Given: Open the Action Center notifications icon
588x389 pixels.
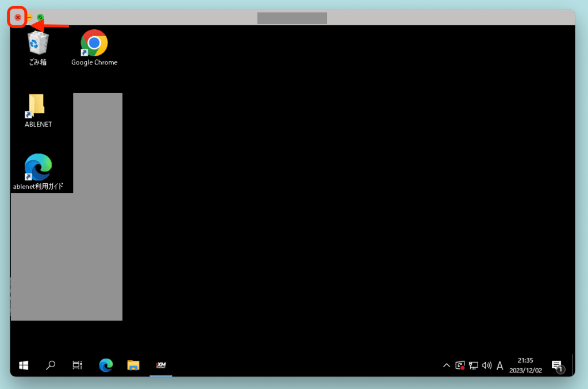Looking at the screenshot, I should coord(556,365).
